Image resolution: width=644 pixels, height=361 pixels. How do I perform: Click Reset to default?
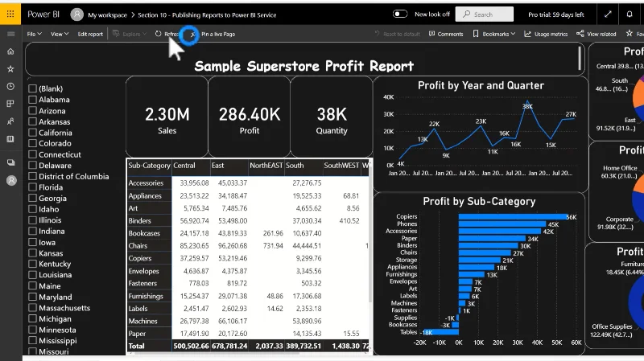point(397,34)
